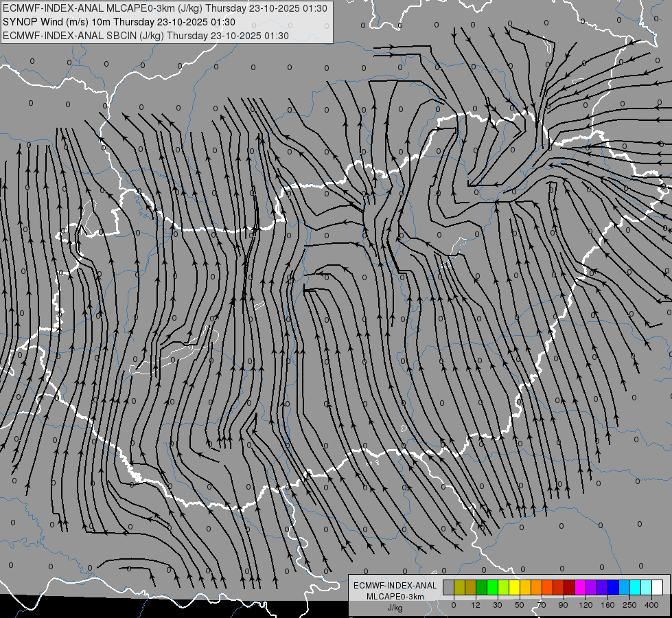672x618 pixels.
Task: Click the legend scale value 30
Action: [497, 605]
